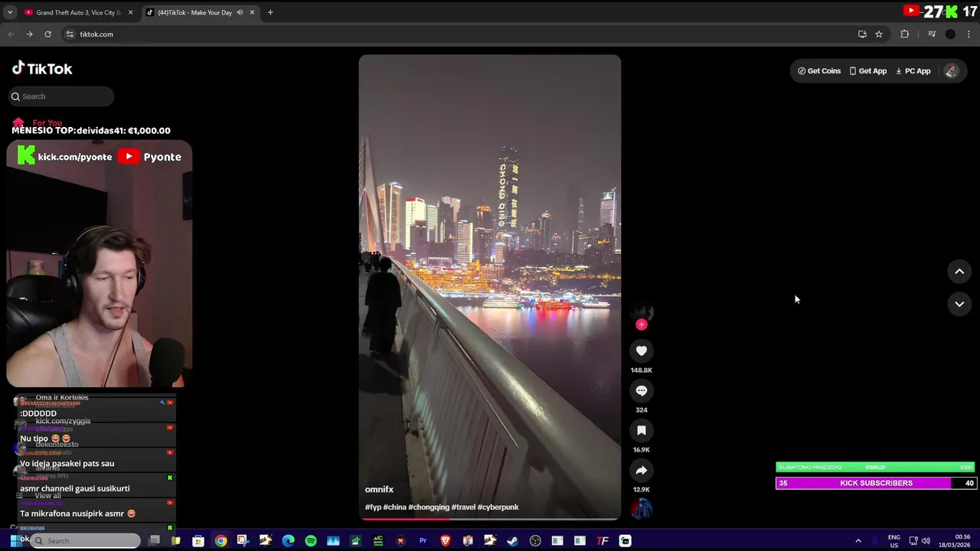Open the Chrome profile avatar
The image size is (980, 551).
click(950, 34)
